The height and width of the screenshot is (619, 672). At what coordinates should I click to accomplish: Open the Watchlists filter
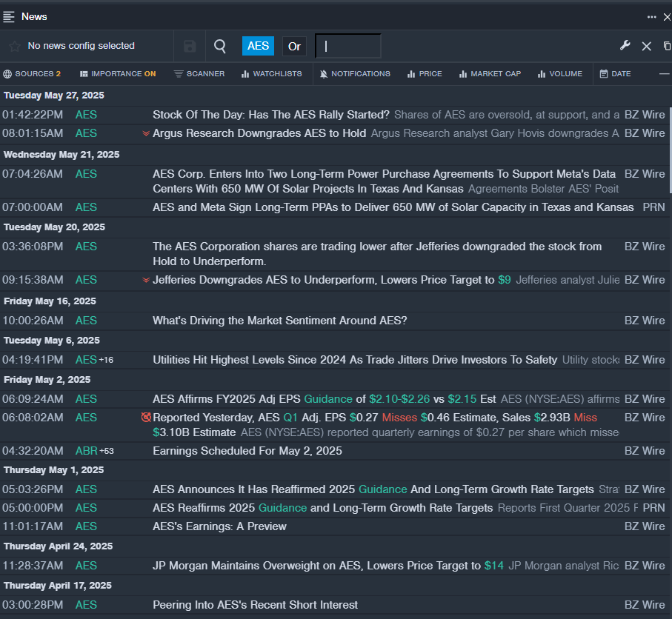(x=272, y=74)
